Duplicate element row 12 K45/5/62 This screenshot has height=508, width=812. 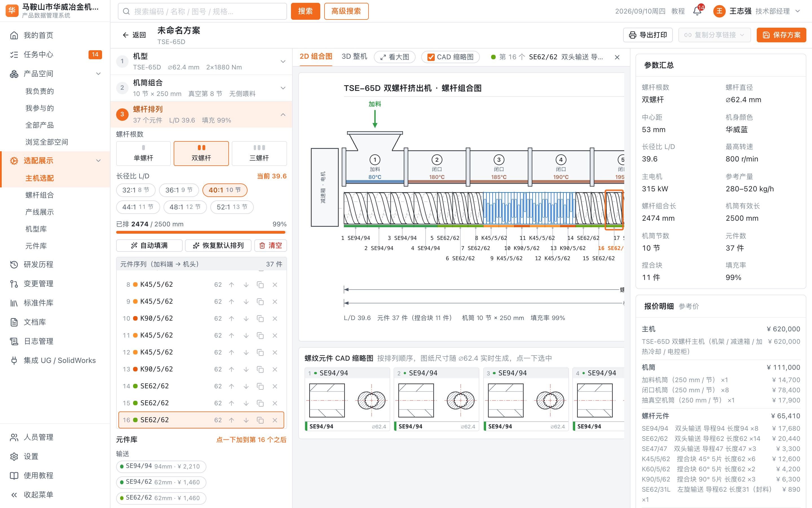260,352
